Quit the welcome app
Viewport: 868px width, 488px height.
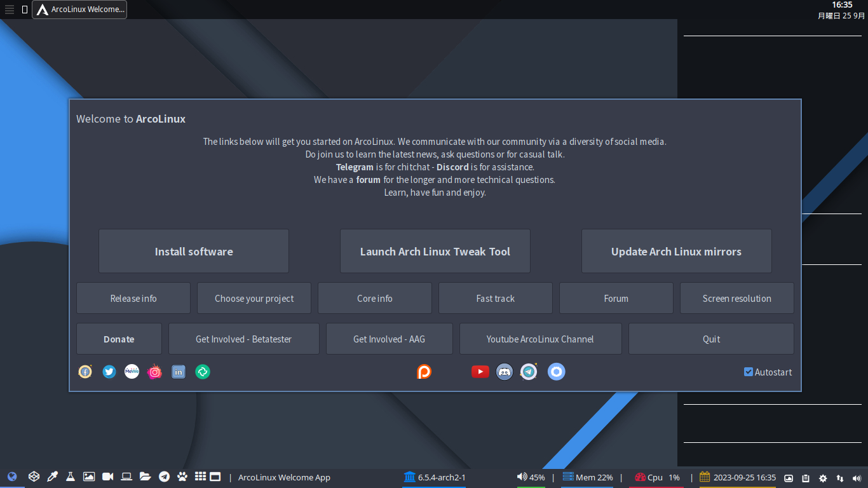pyautogui.click(x=712, y=339)
